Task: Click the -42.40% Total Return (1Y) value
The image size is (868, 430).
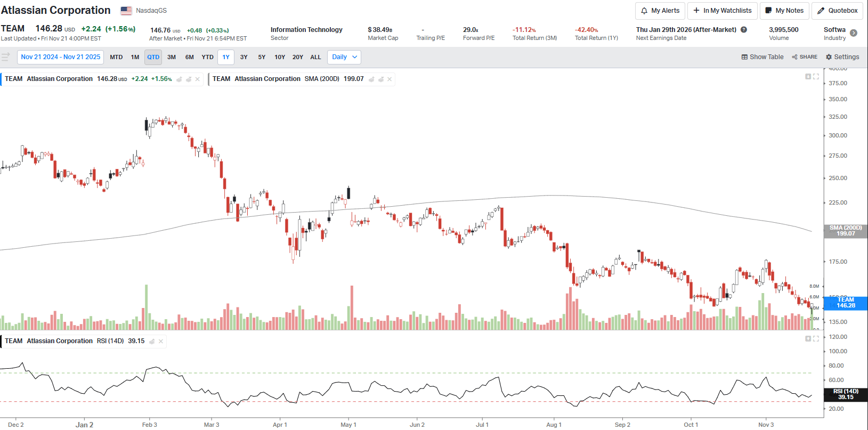Action: (587, 30)
